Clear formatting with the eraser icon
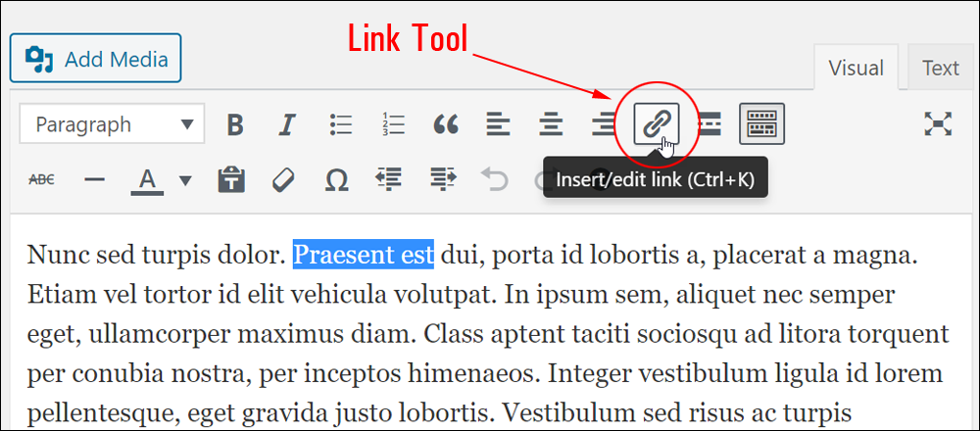This screenshot has height=431, width=980. pos(284,180)
